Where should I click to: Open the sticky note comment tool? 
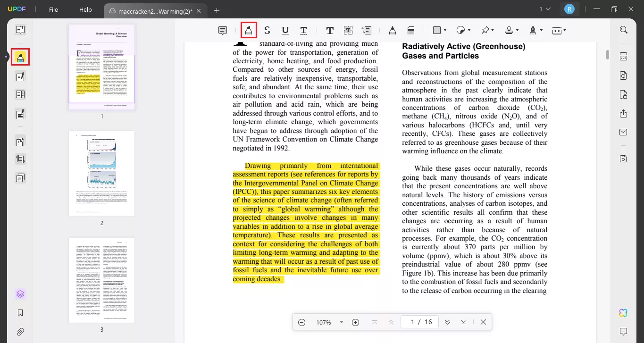(x=222, y=30)
